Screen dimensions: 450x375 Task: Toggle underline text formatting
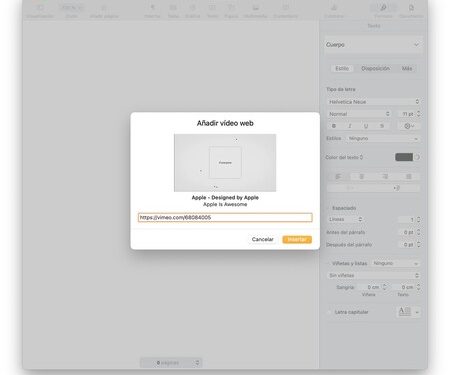point(366,126)
